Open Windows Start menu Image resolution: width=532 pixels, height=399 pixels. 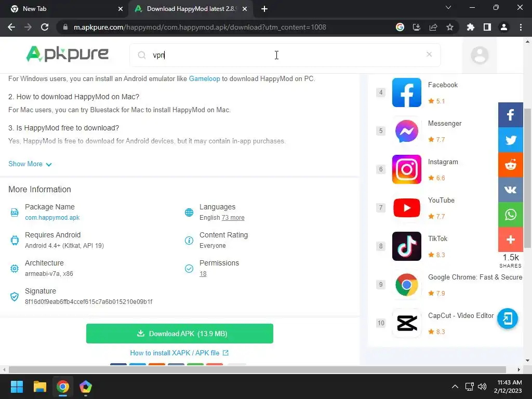(17, 387)
